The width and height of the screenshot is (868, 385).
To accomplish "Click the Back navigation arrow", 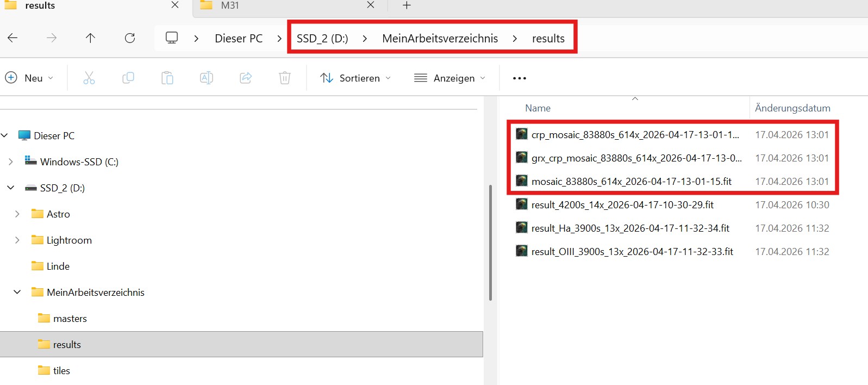I will [13, 38].
